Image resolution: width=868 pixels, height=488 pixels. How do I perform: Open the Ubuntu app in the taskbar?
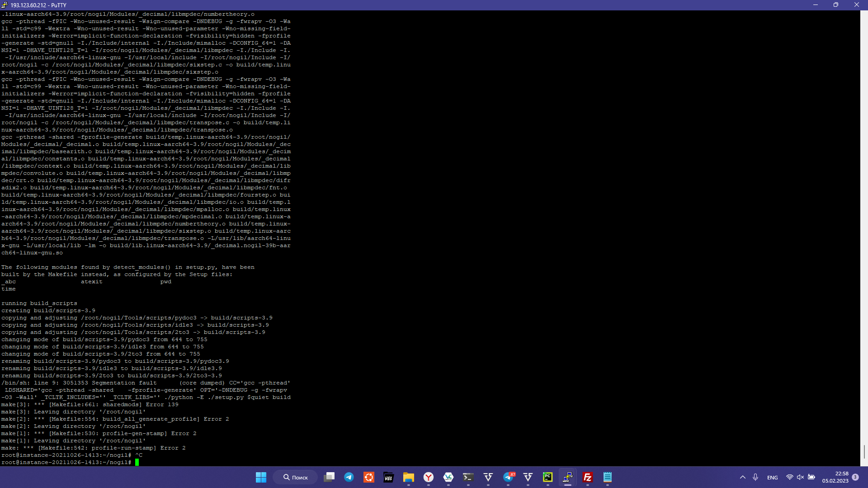pos(369,477)
